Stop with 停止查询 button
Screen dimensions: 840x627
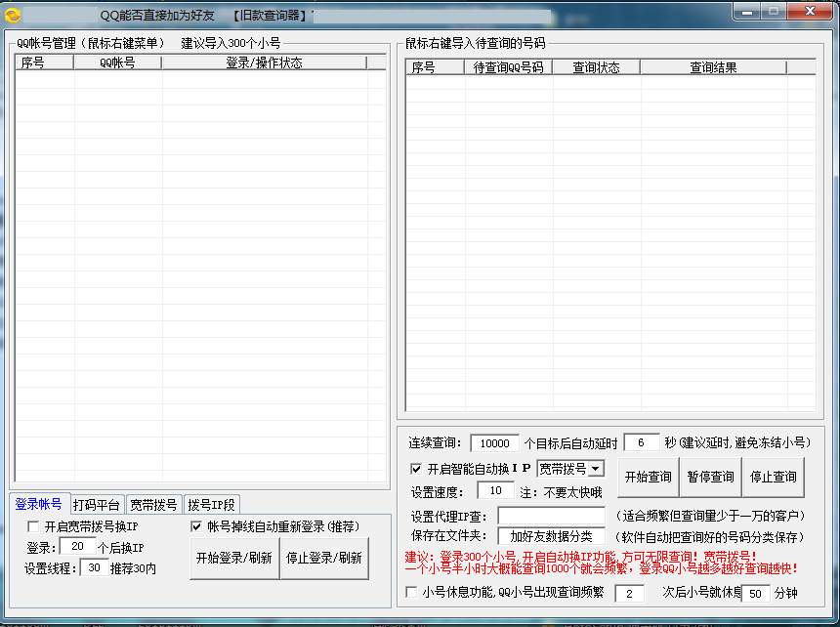(773, 477)
